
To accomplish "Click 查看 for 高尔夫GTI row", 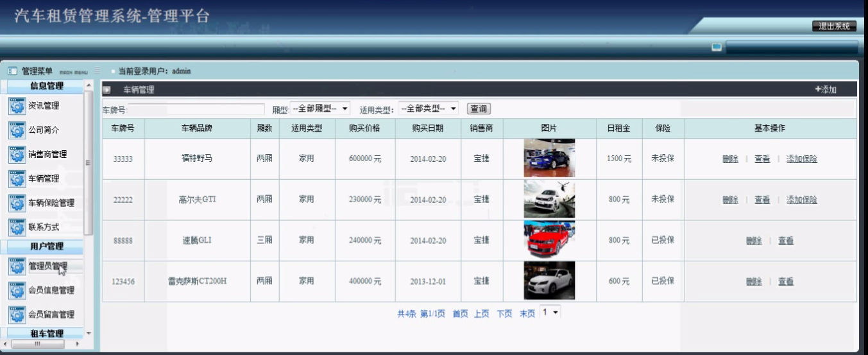I will tap(762, 200).
